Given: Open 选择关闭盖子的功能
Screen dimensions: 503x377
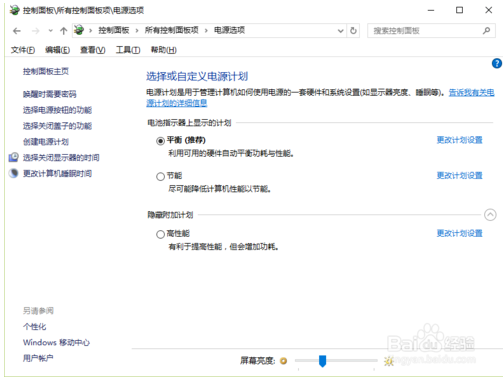Looking at the screenshot, I should [57, 126].
